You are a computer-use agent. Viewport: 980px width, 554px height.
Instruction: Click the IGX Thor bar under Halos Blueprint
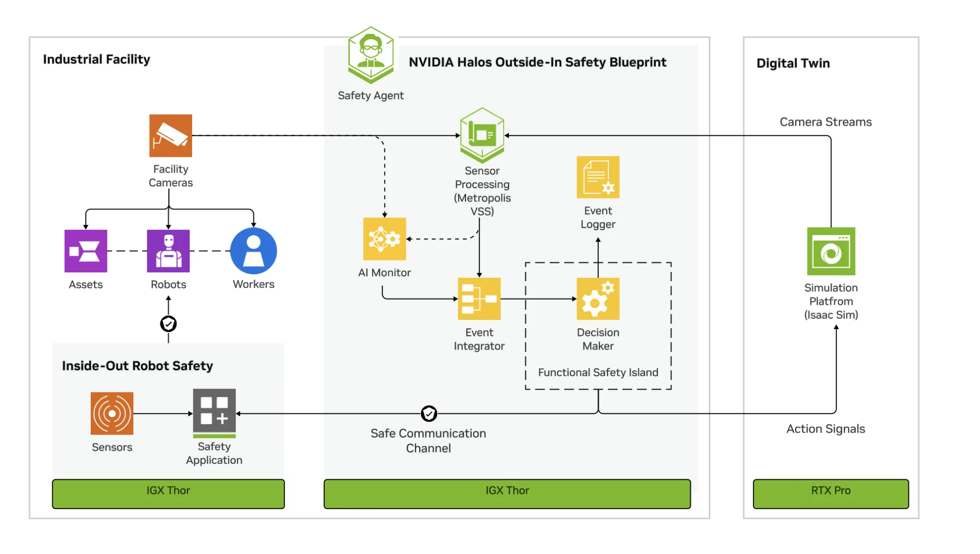click(x=507, y=494)
